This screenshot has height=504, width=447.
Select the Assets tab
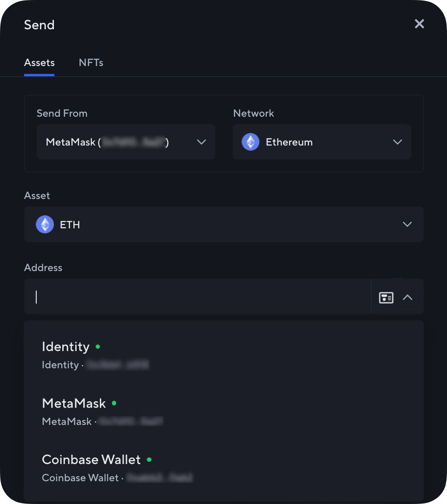click(x=39, y=62)
